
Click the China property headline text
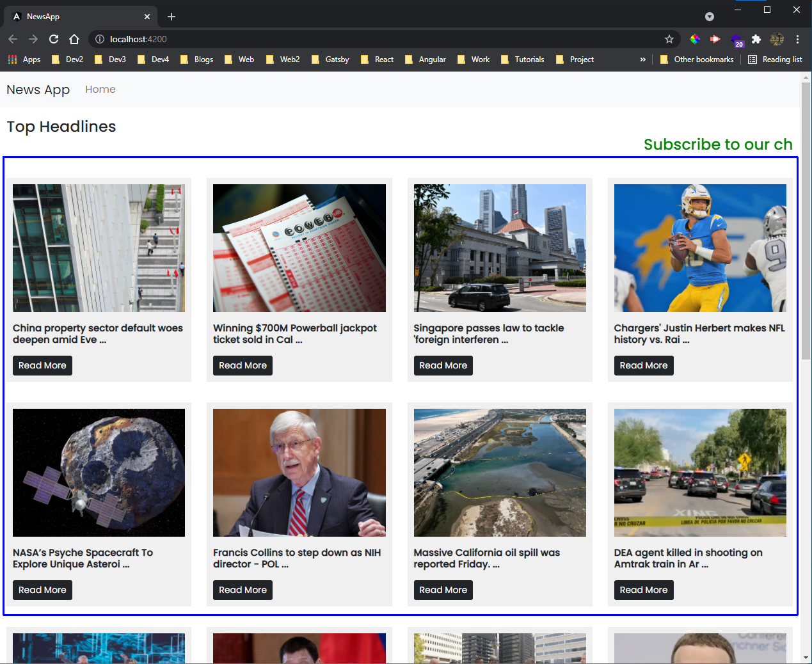(x=98, y=334)
